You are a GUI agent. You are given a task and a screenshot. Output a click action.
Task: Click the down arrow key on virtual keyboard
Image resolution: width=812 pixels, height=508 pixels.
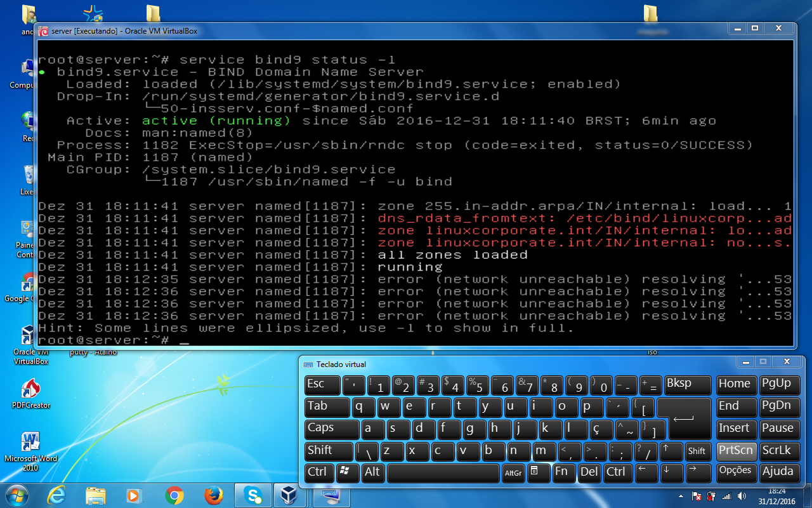tap(671, 472)
